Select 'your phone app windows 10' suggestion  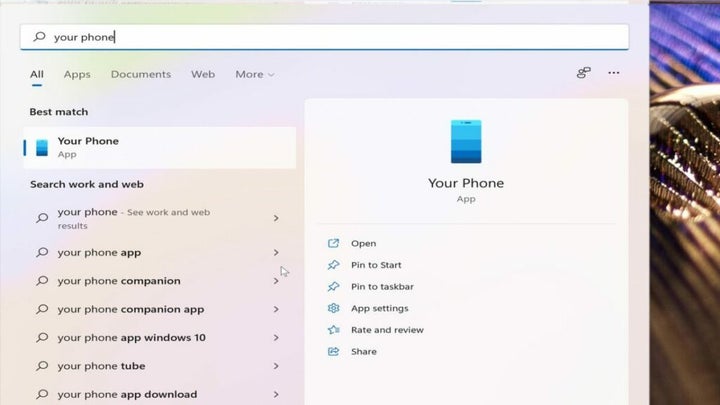click(131, 338)
